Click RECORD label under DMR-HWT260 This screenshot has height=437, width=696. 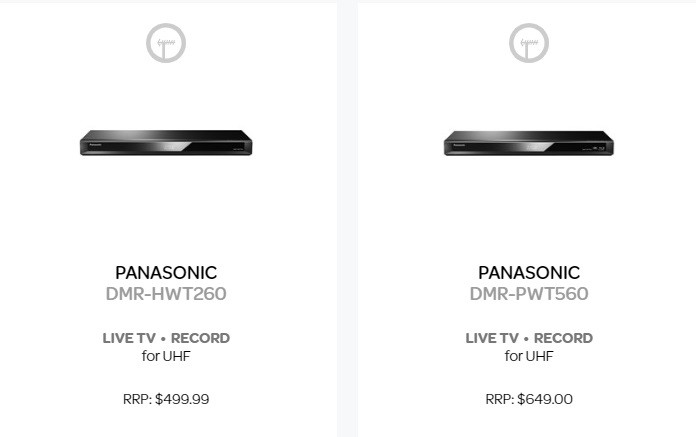coord(200,338)
